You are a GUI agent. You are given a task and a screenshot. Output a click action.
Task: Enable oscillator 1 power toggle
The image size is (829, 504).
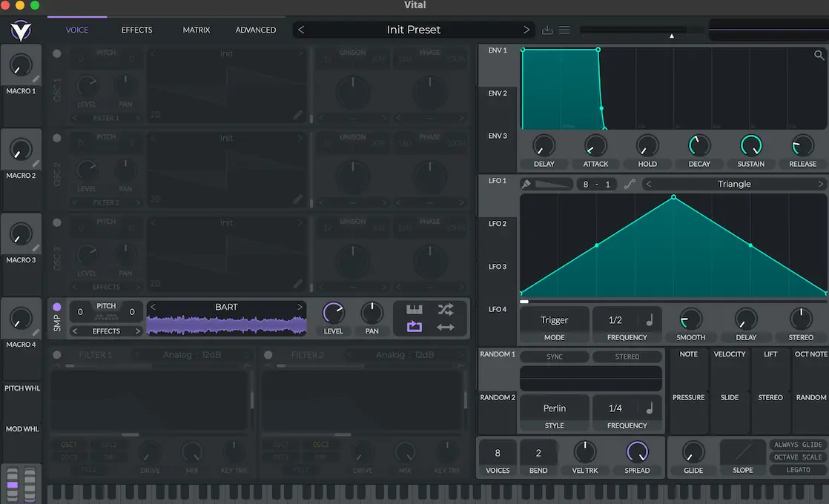click(57, 53)
